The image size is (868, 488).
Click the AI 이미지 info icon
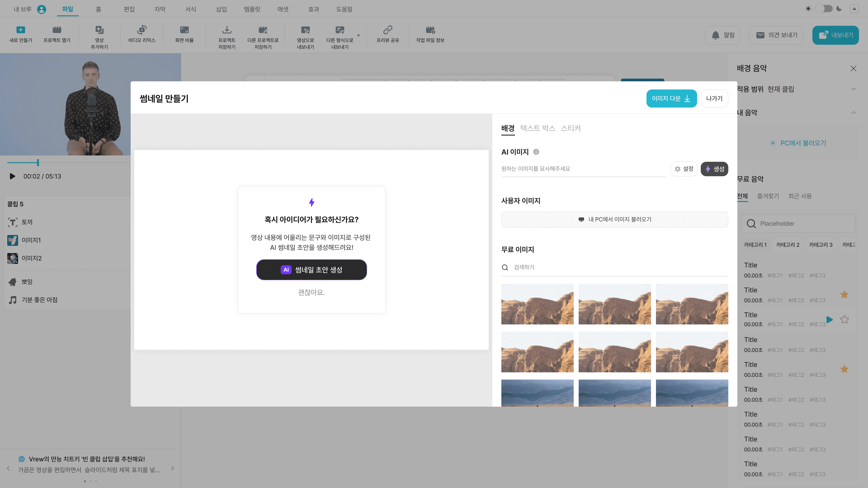coord(536,152)
